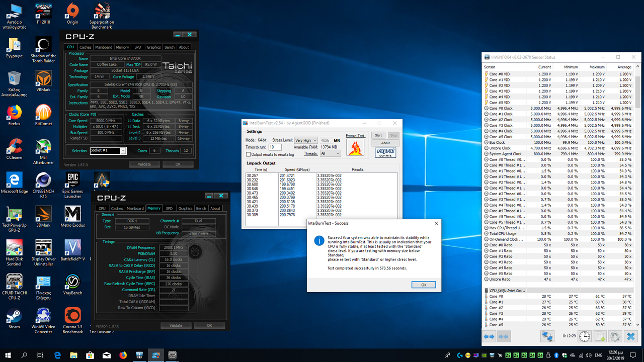Screen dimensions: 644x362
Task: Open TechPowerUp GPU-Z desktop icon
Action: pyautogui.click(x=14, y=218)
